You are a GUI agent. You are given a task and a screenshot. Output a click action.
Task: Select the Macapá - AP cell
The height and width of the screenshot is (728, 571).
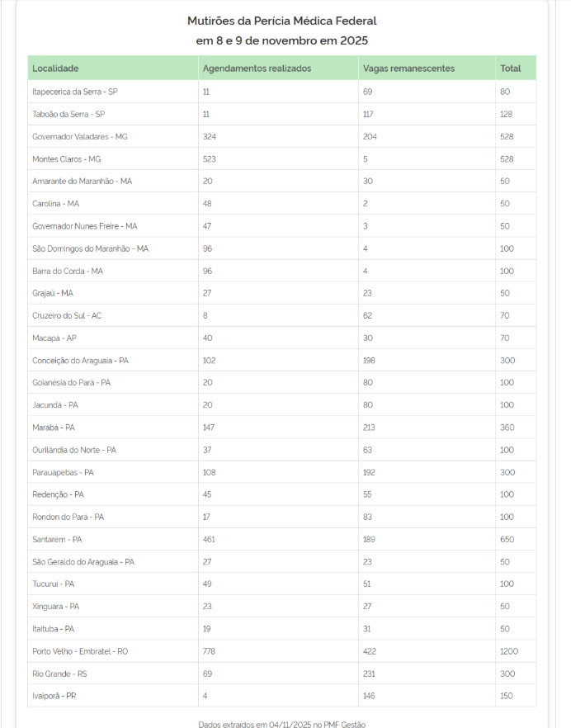[54, 338]
